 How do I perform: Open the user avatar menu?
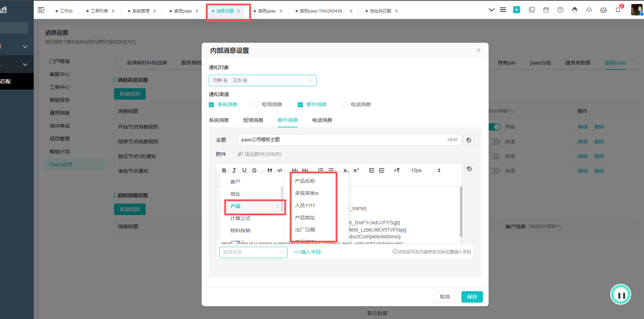pyautogui.click(x=637, y=10)
